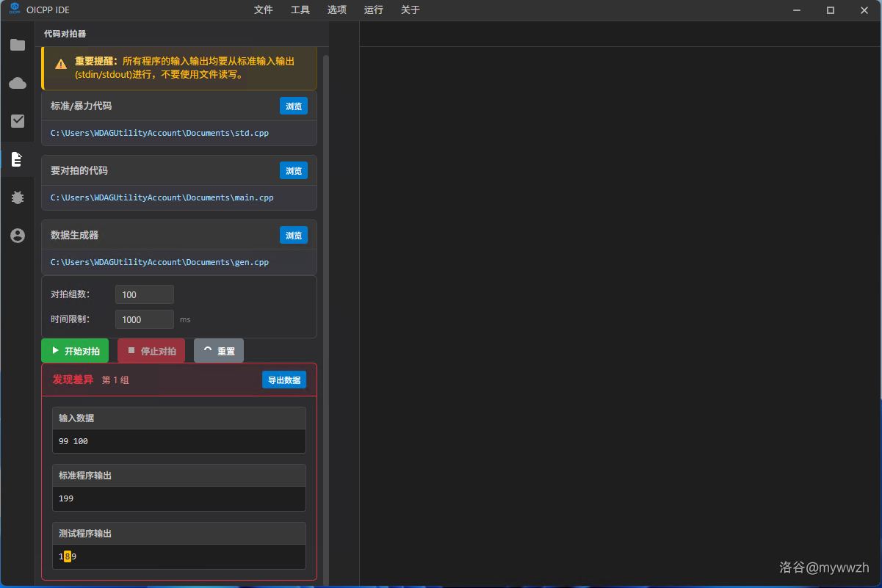The height and width of the screenshot is (588, 882).
Task: Browse for the 标准/暴力代码 file
Action: coord(294,106)
